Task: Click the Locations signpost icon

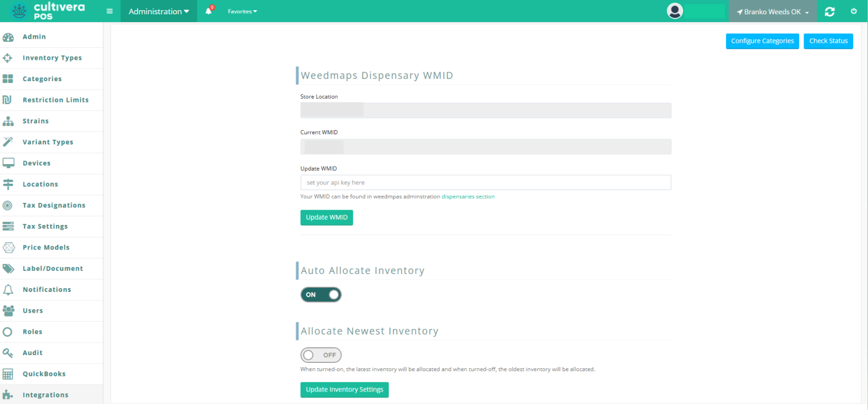Action: (8, 184)
